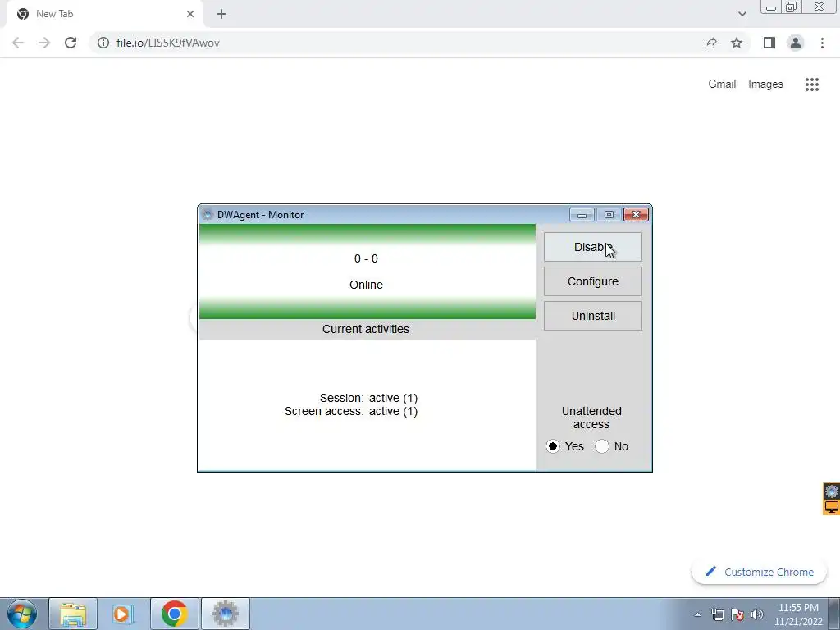Open Chrome three-dot menu

822,43
